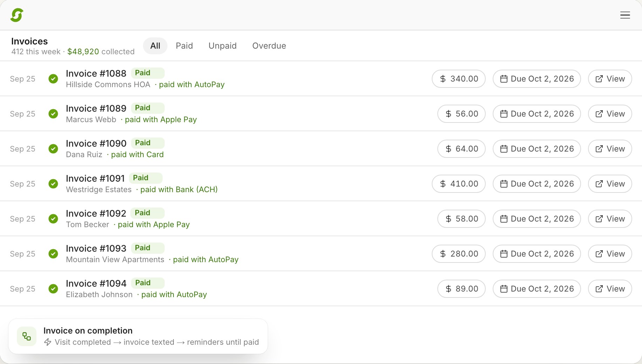Click the $58.00 amount pill

[461, 219]
